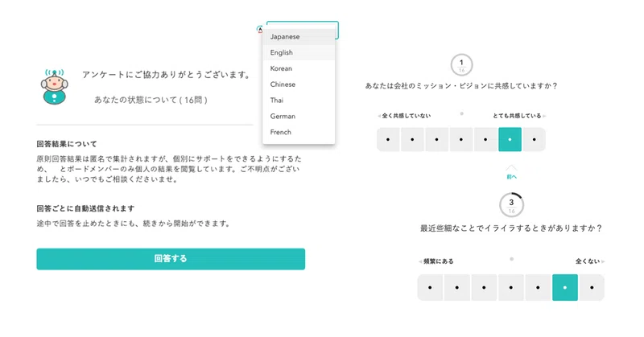Select the second rating option in question 1
Image resolution: width=644 pixels, height=337 pixels.
(x=412, y=140)
